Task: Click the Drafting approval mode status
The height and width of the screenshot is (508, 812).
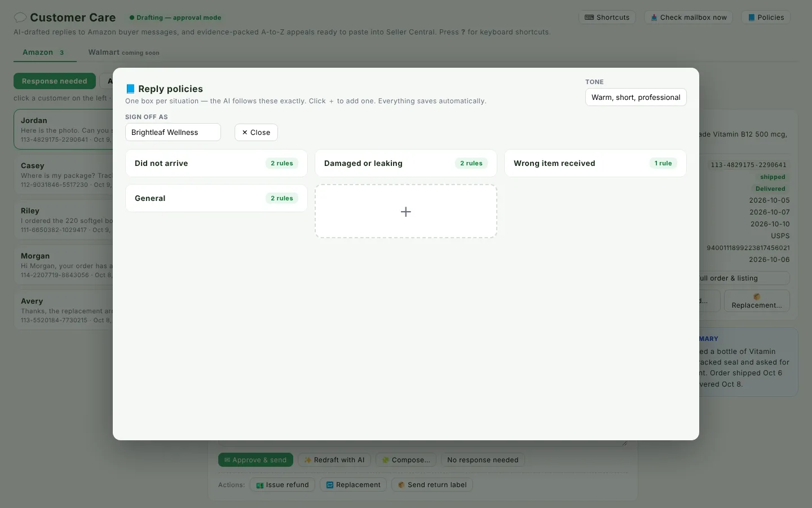Action: tap(175, 17)
